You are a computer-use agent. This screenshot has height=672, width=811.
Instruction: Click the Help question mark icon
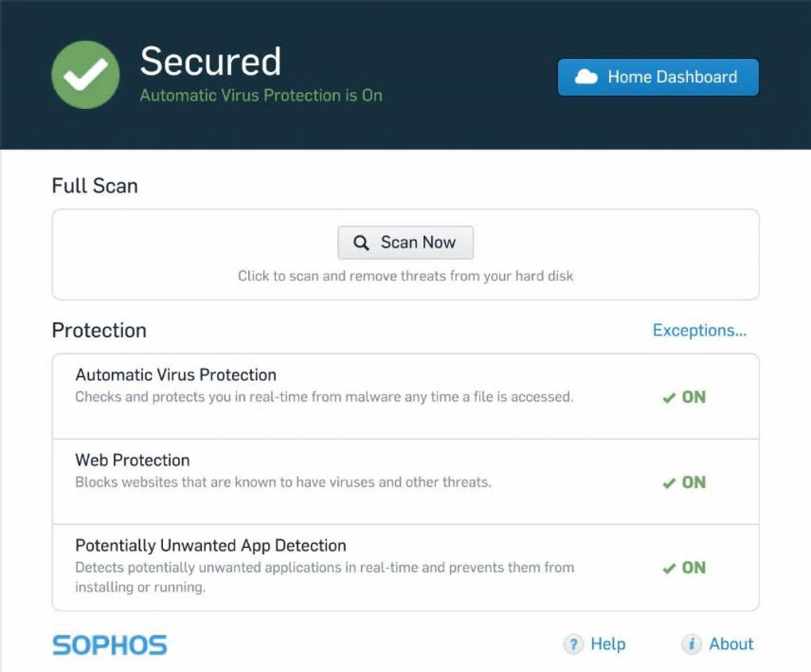pyautogui.click(x=573, y=644)
